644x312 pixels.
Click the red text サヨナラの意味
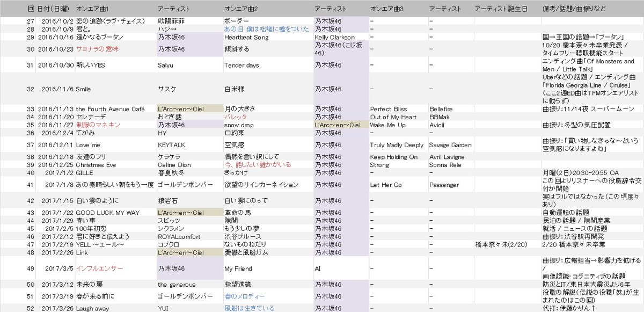pyautogui.click(x=97, y=49)
